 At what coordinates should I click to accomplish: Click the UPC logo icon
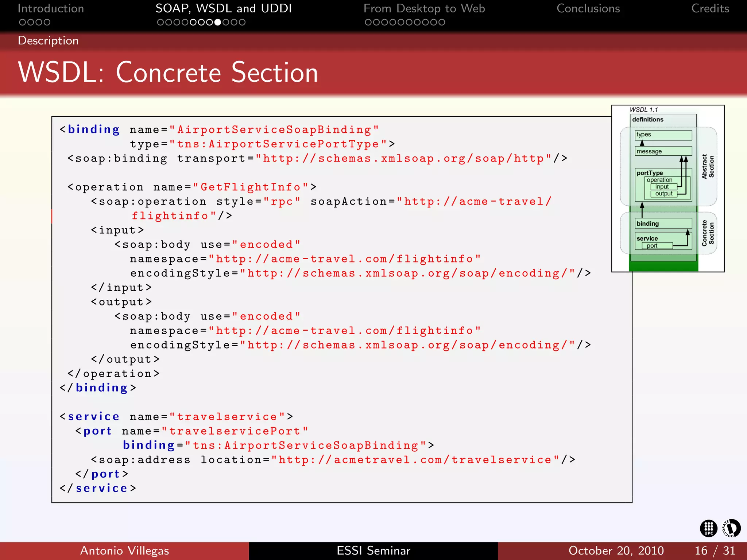point(709,528)
